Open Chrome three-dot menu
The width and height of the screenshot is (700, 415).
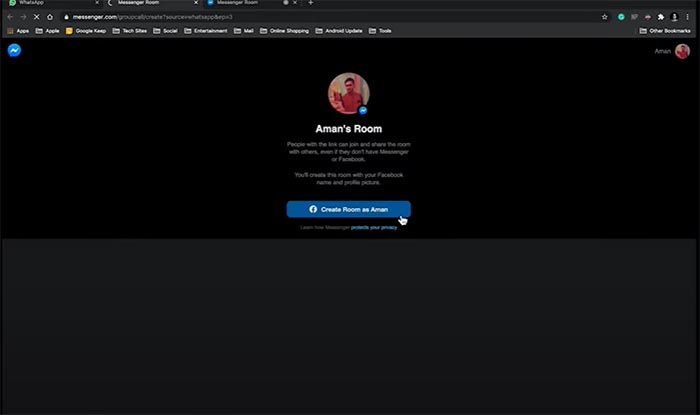point(688,17)
